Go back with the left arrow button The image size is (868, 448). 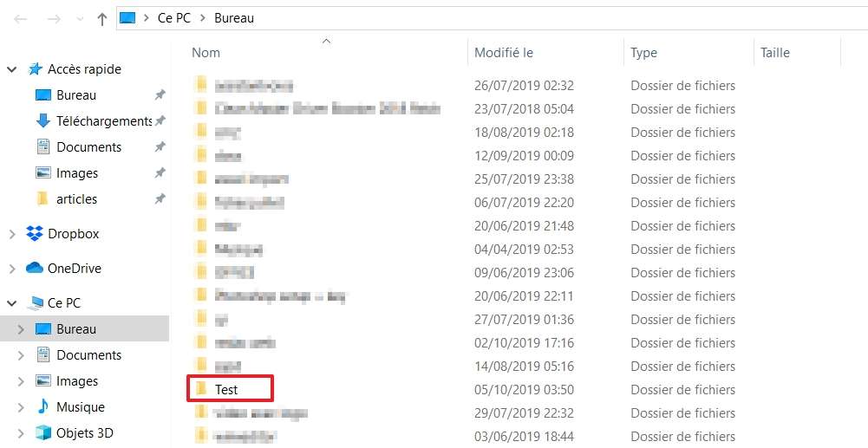click(x=21, y=19)
